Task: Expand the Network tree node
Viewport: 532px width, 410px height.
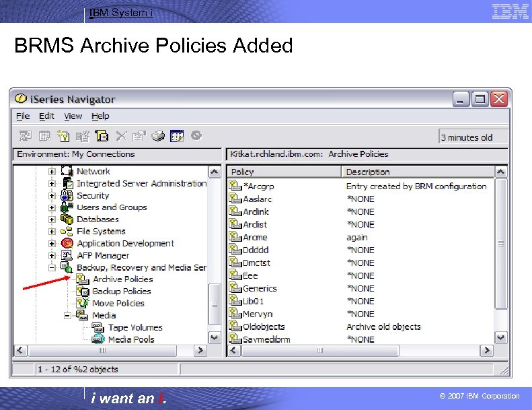Action: pyautogui.click(x=52, y=172)
